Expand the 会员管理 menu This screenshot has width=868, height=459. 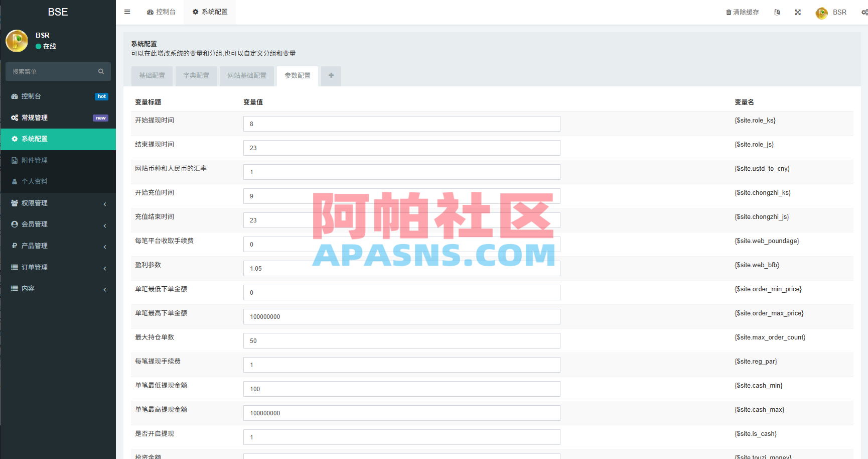click(58, 224)
